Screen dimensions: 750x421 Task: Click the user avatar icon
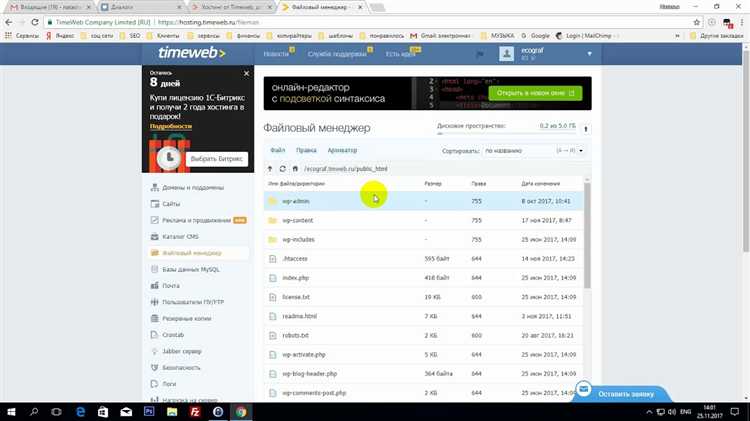[x=507, y=54]
